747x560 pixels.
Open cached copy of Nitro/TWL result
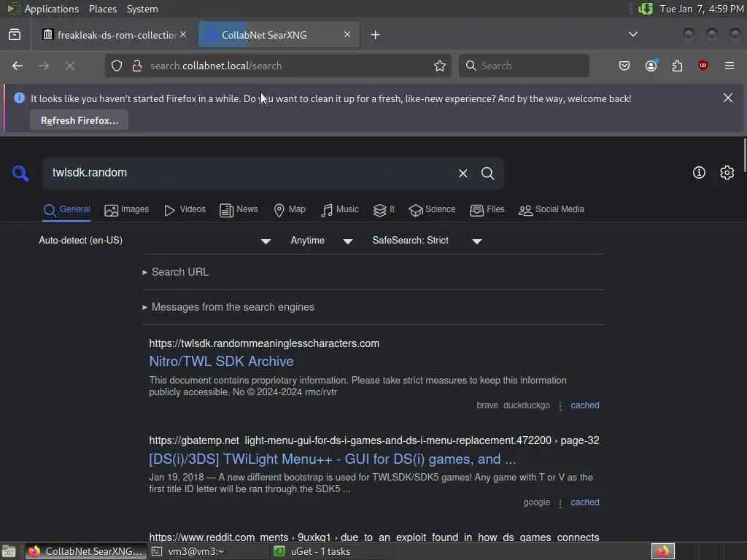[584, 405]
